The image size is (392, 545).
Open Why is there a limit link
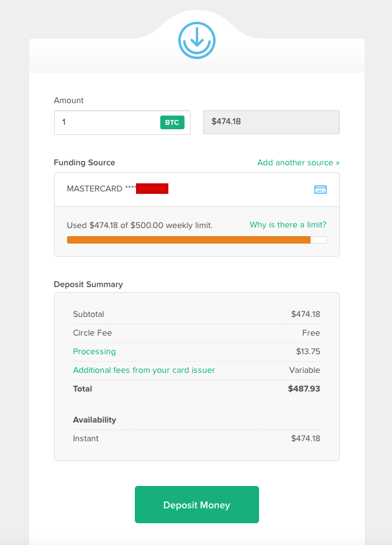click(x=288, y=225)
